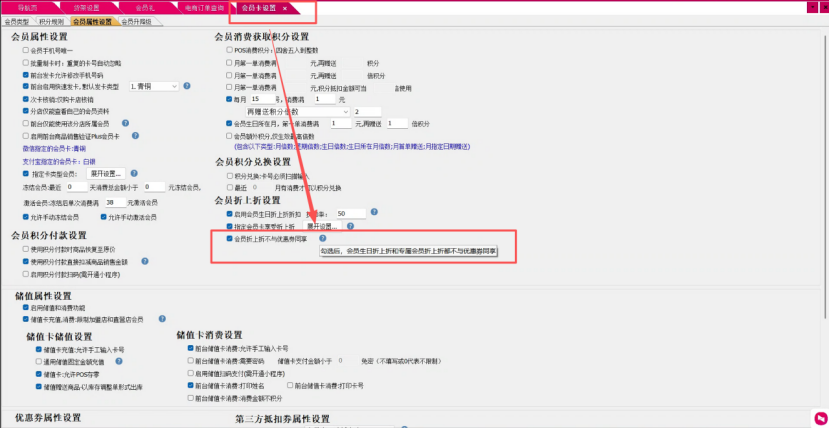Click 折扣率 field showing 50

click(351, 213)
